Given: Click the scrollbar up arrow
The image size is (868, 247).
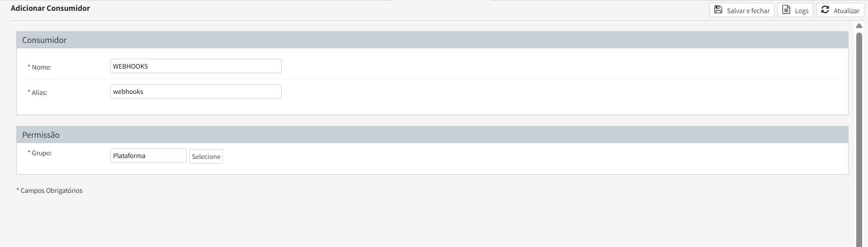Looking at the screenshot, I should coord(859,26).
